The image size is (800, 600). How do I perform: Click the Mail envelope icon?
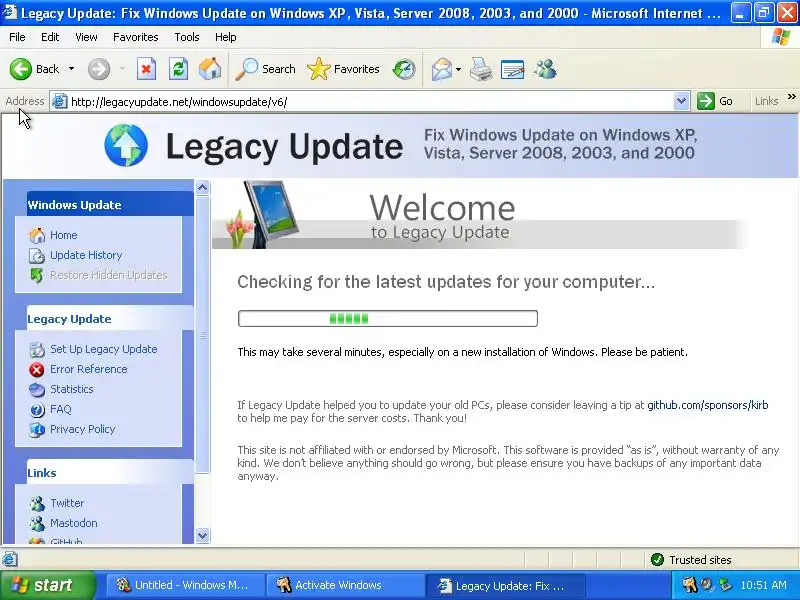point(441,69)
